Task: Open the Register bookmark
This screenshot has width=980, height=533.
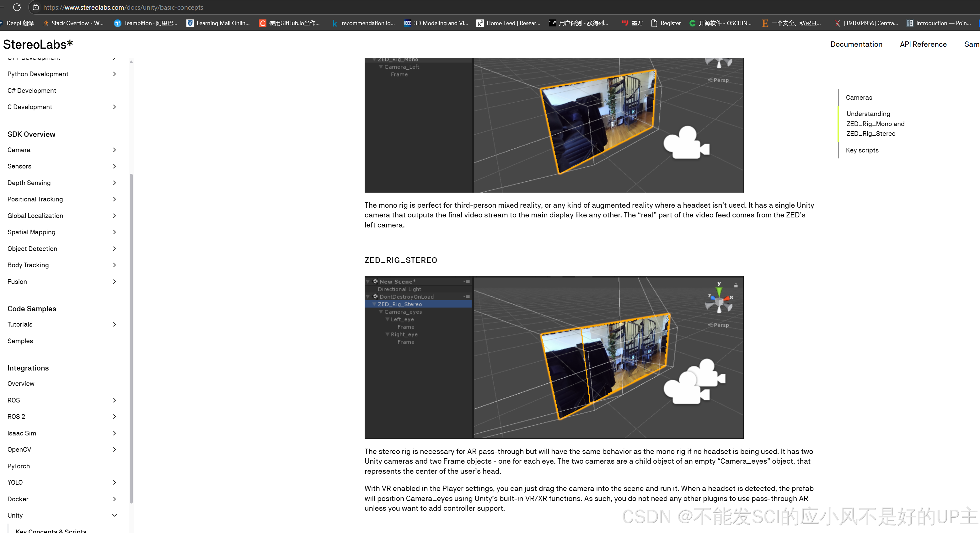Action: click(x=666, y=23)
